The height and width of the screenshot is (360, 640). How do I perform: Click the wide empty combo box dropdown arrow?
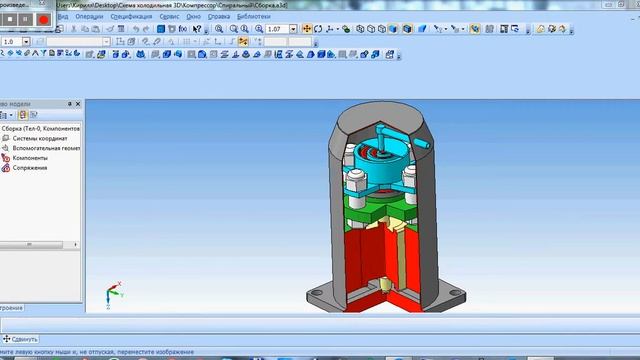tap(106, 42)
